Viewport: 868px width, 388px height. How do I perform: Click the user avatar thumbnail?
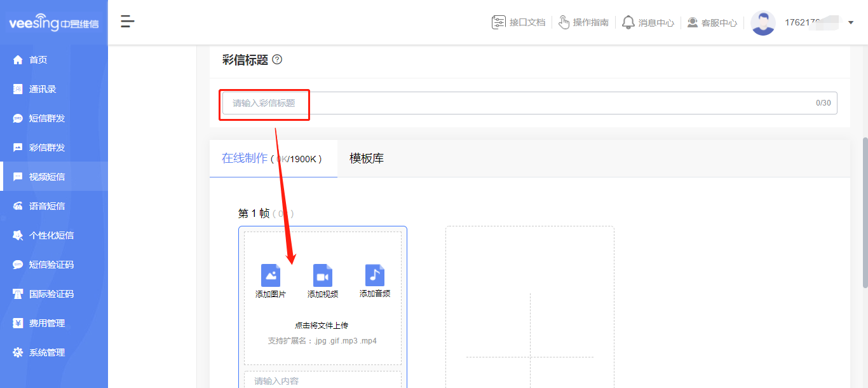(x=763, y=22)
